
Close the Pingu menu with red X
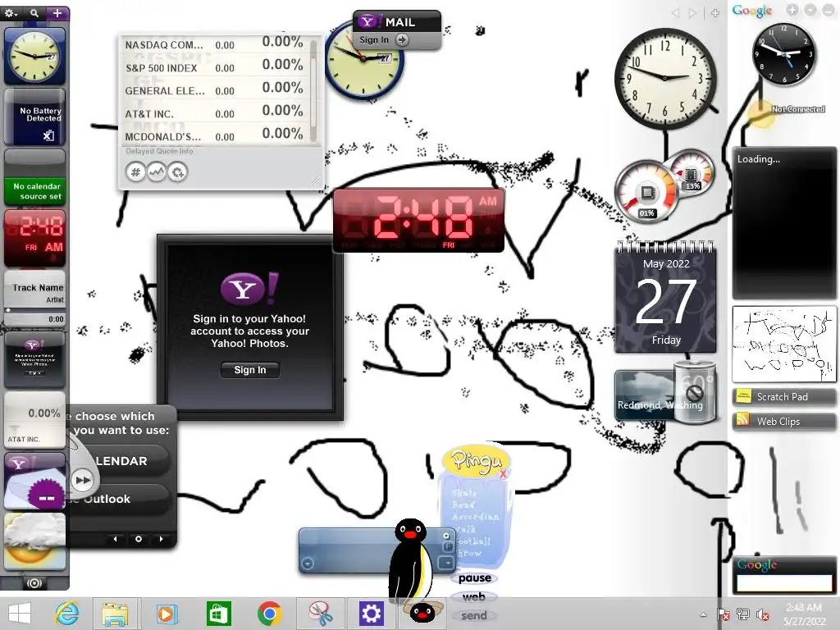[503, 474]
